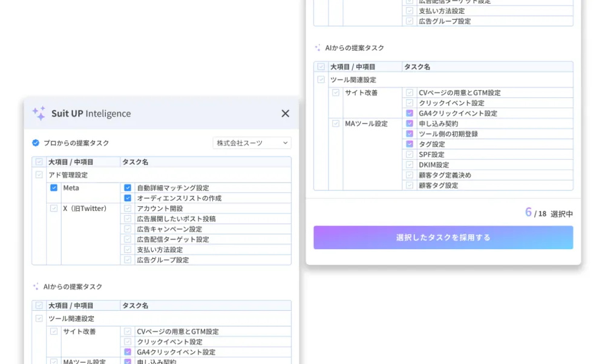Enable the アカウント開設 checkbox
The image size is (605, 364).
click(126, 209)
